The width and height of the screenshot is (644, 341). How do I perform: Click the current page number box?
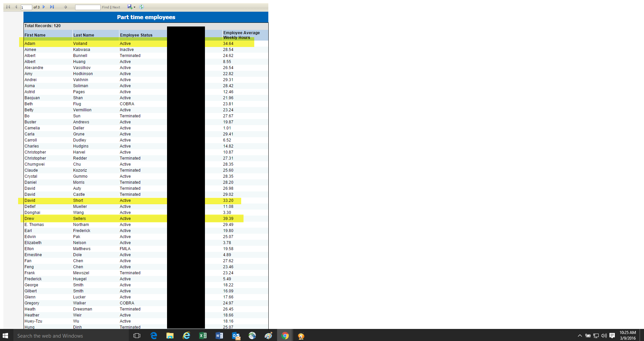pyautogui.click(x=26, y=7)
